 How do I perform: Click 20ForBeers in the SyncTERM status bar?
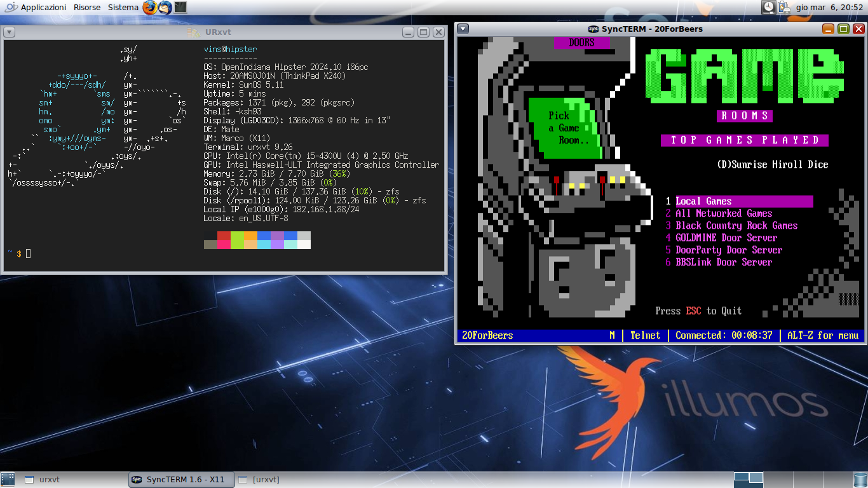click(487, 335)
